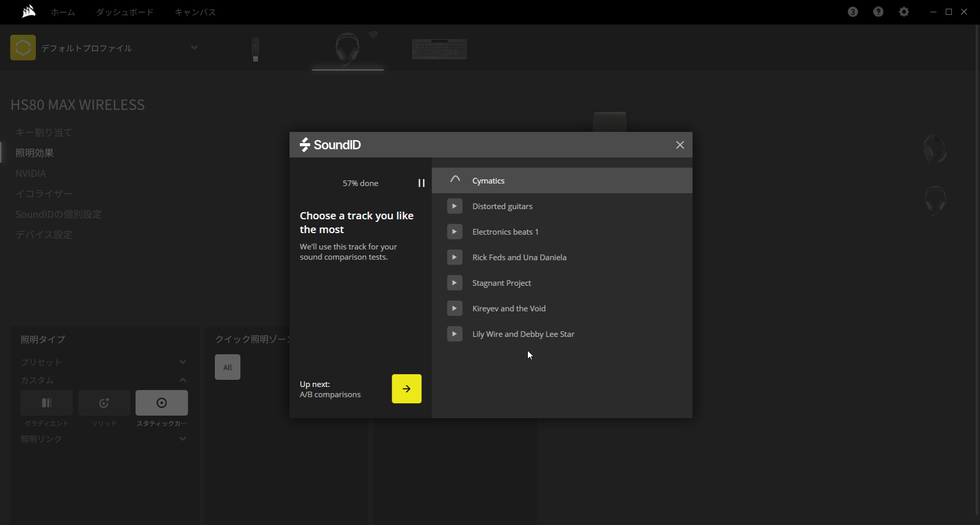
Task: Play Lily Wire and Debby Lee Star
Action: (x=454, y=334)
